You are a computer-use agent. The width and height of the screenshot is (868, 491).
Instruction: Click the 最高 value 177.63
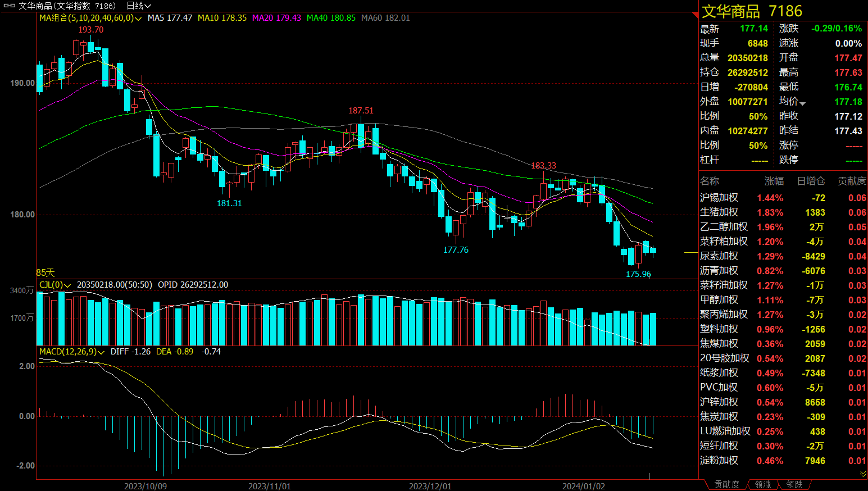coord(848,72)
